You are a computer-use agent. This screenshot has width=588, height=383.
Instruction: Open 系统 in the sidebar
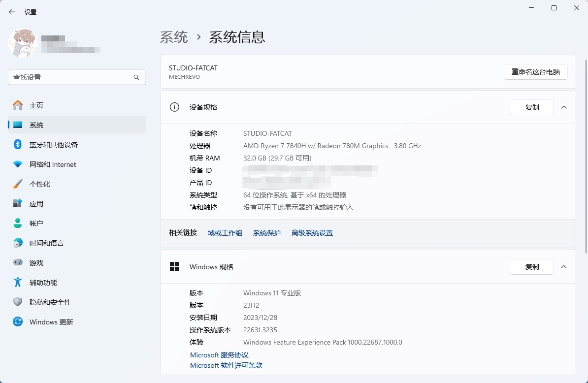(76, 125)
